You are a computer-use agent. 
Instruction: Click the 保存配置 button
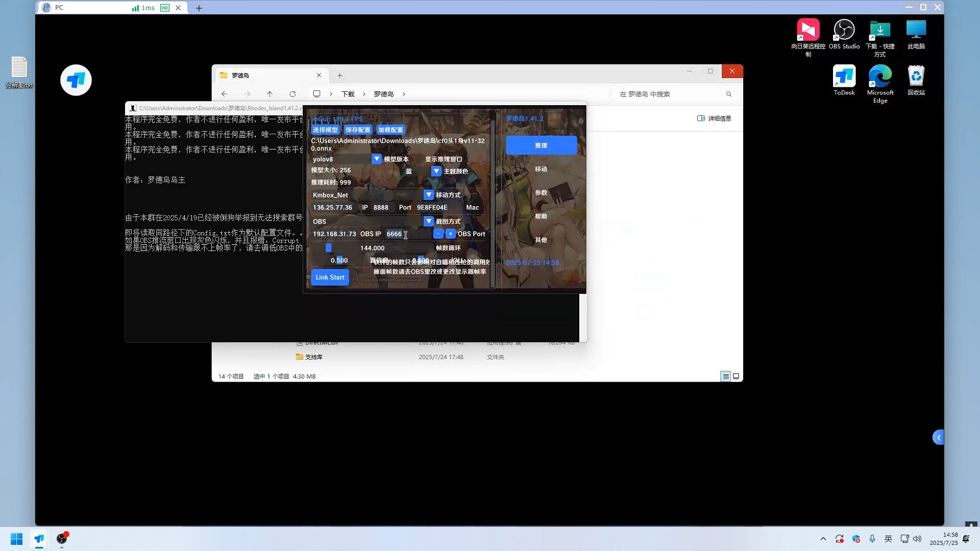tap(358, 130)
